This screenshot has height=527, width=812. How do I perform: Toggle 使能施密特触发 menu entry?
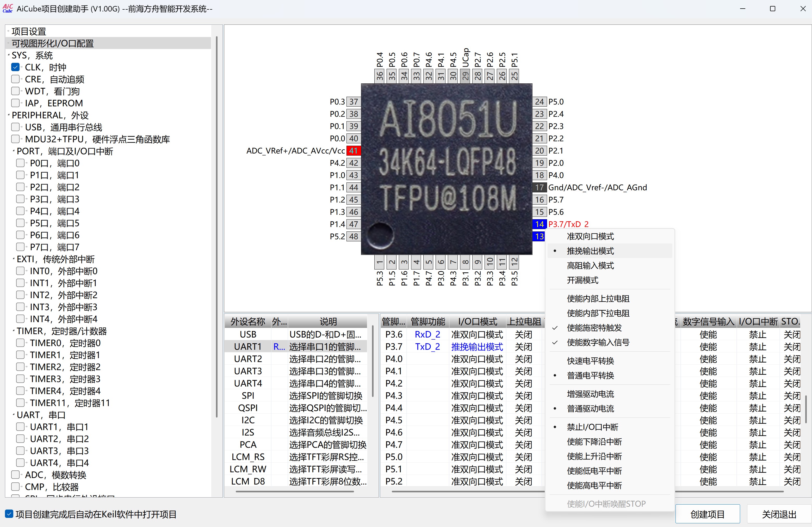(610, 328)
